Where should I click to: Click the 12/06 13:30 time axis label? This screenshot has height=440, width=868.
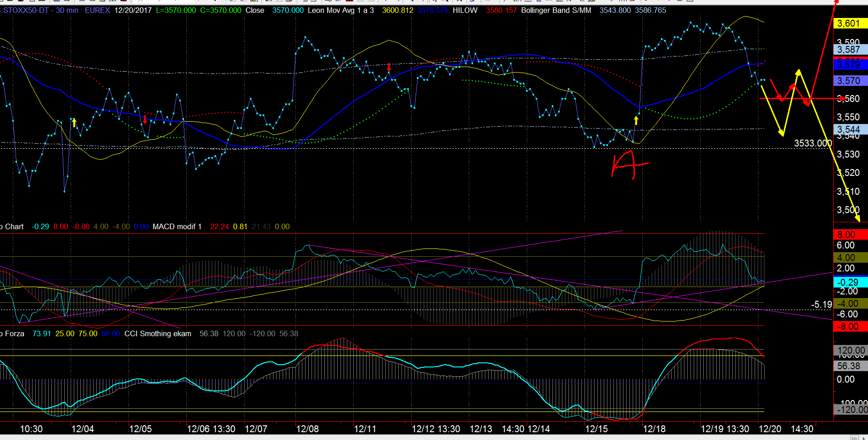coord(211,429)
